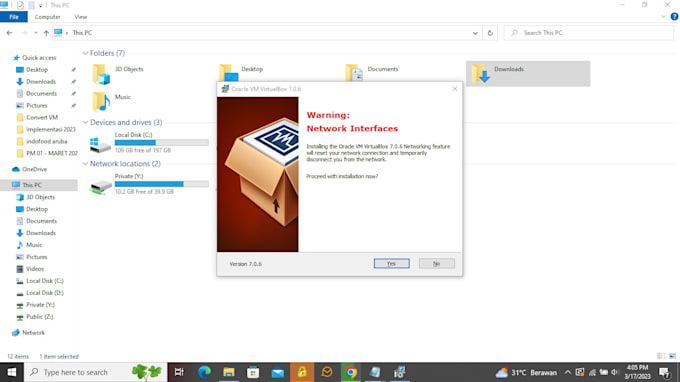
Task: Click the address bar path This PC
Action: click(82, 33)
